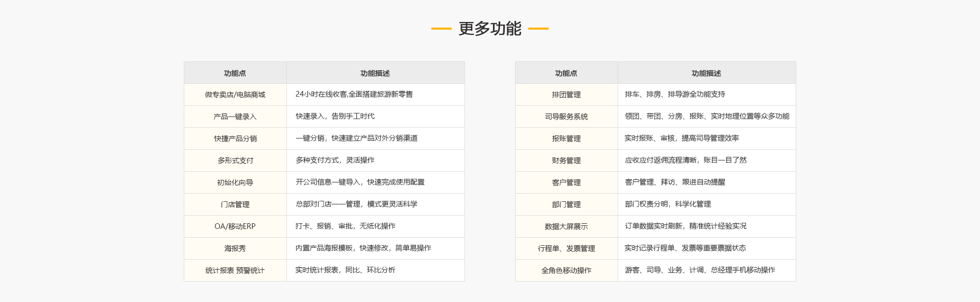Screen dimensions: 980x302
Task: Click 客户管理 in right table
Action: tap(566, 182)
